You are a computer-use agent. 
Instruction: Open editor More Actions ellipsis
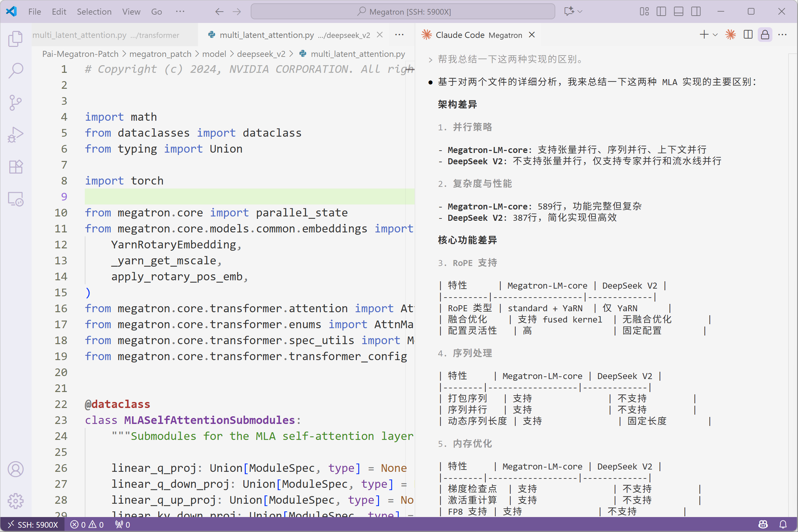(399, 35)
